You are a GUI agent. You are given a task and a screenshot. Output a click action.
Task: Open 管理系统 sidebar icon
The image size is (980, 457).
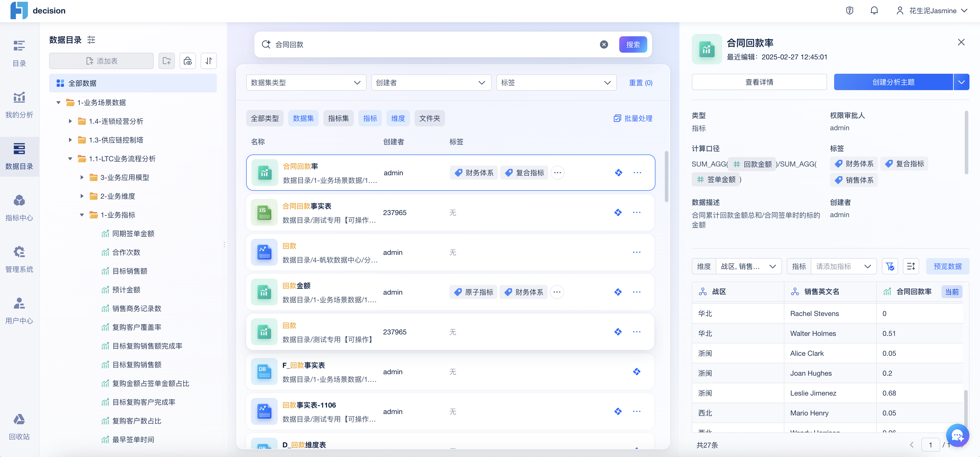pyautogui.click(x=19, y=259)
